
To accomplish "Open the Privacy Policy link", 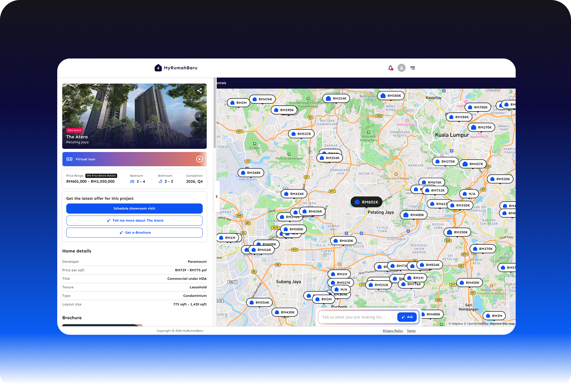I will pyautogui.click(x=392, y=331).
